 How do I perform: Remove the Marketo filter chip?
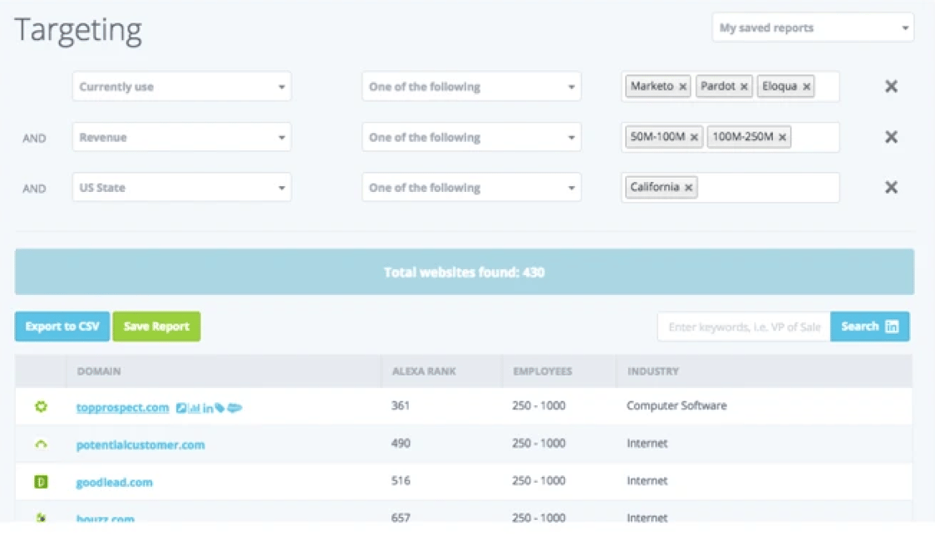pyautogui.click(x=682, y=86)
